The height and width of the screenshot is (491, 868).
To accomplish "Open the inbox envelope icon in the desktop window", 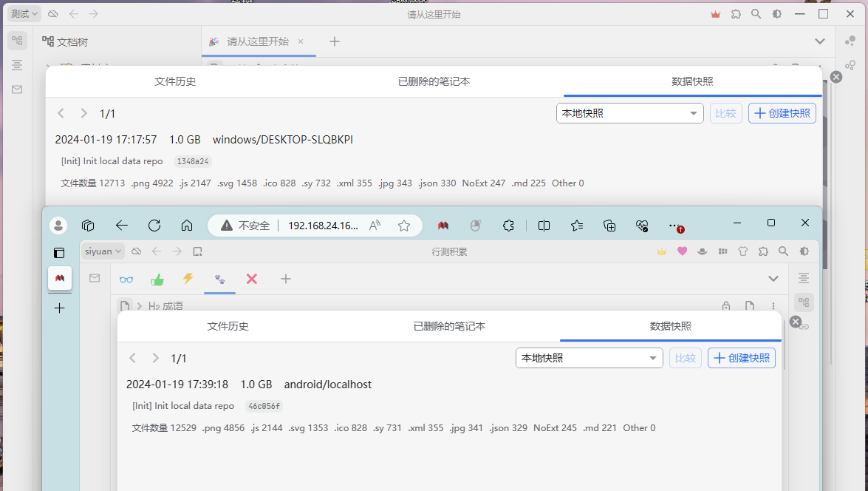I will 17,89.
